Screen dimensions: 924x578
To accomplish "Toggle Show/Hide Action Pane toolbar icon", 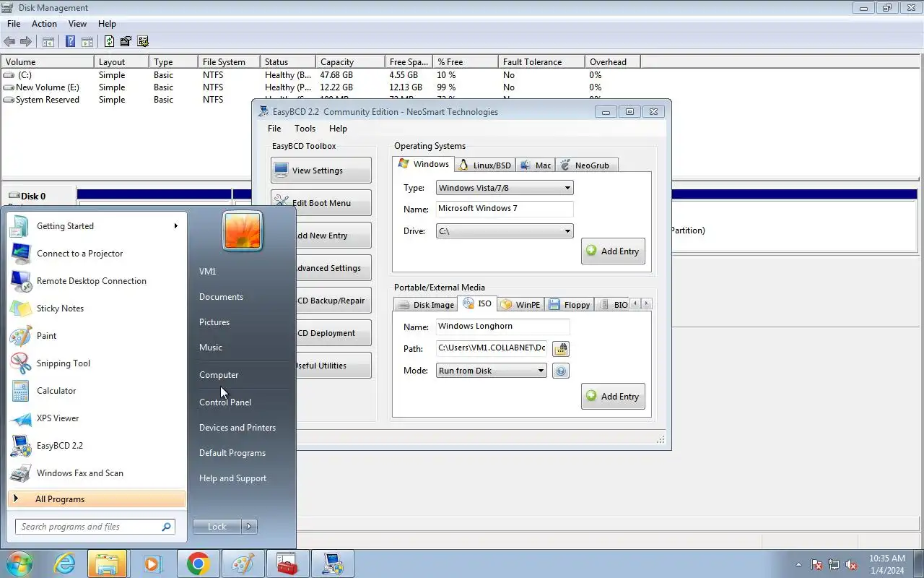I will [87, 42].
